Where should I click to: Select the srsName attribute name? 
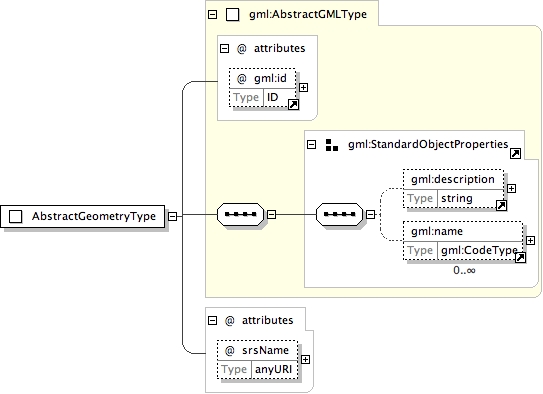coord(265,350)
